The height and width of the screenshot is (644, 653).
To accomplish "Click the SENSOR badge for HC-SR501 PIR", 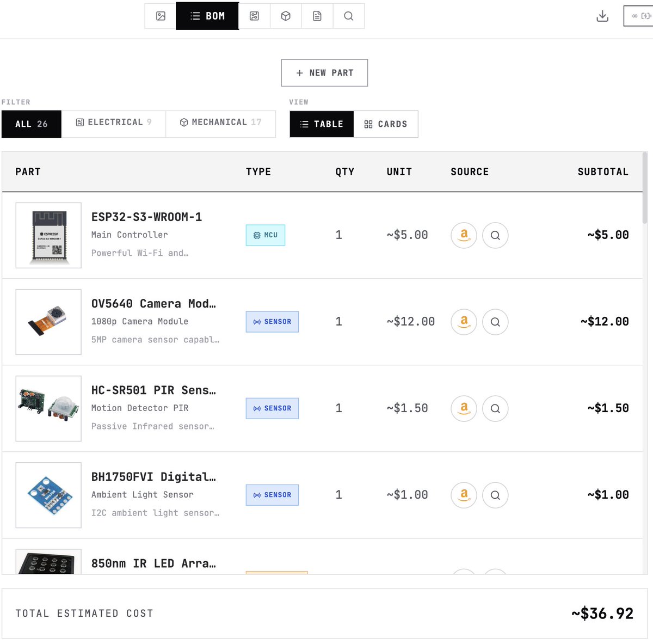I will 272,408.
